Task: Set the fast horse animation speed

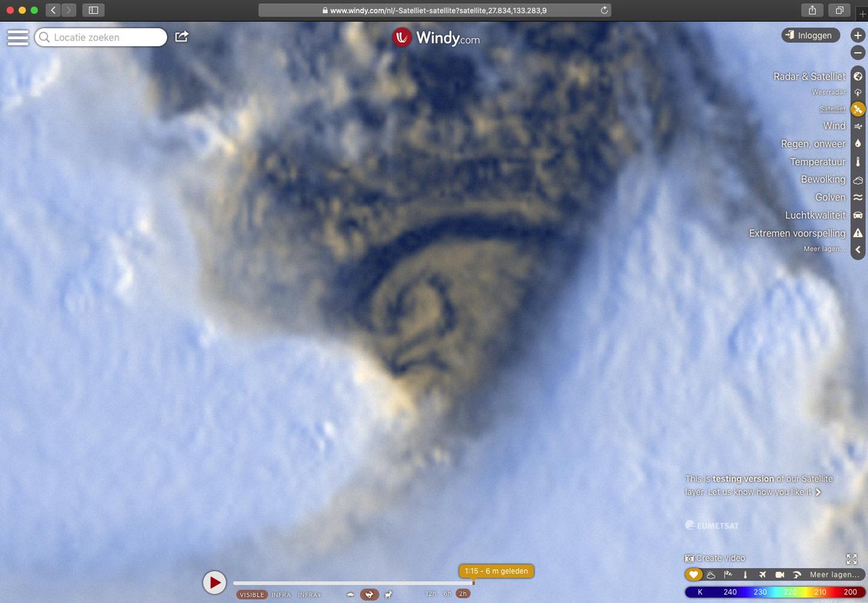Action: tap(388, 594)
